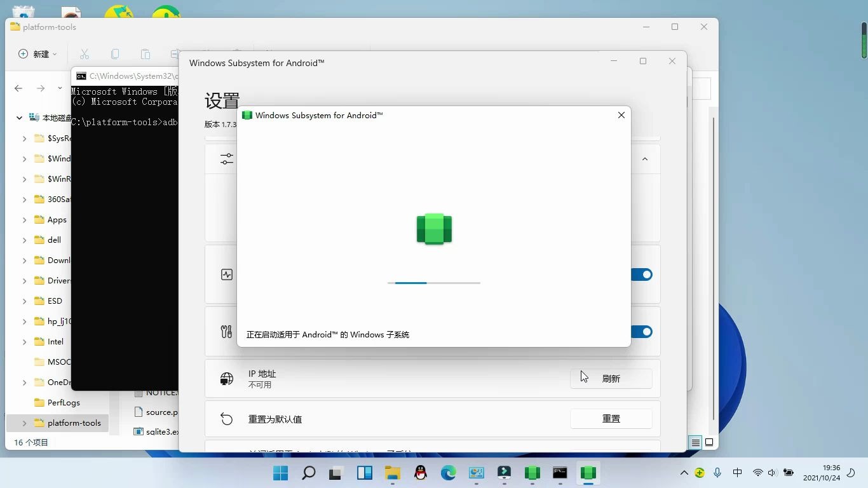The height and width of the screenshot is (488, 868).
Task: Select the Intel folder in tree
Action: [49, 341]
